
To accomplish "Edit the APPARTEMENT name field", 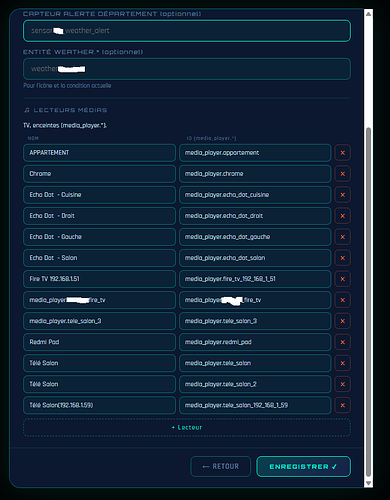I will click(99, 153).
